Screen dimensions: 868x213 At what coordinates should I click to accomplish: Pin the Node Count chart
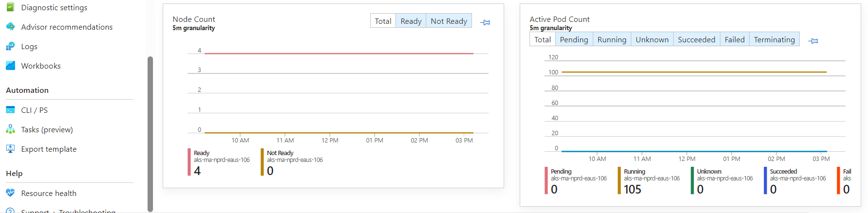point(485,22)
